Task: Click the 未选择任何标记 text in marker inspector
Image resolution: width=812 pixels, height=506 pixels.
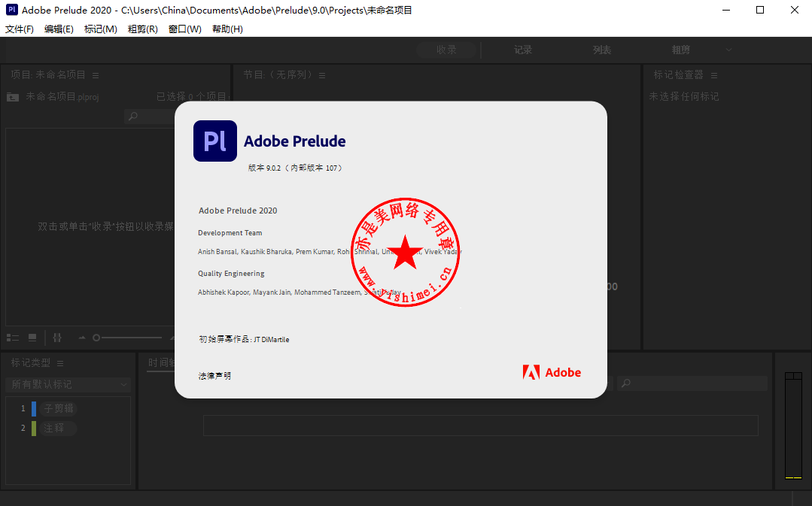Action: coord(684,97)
